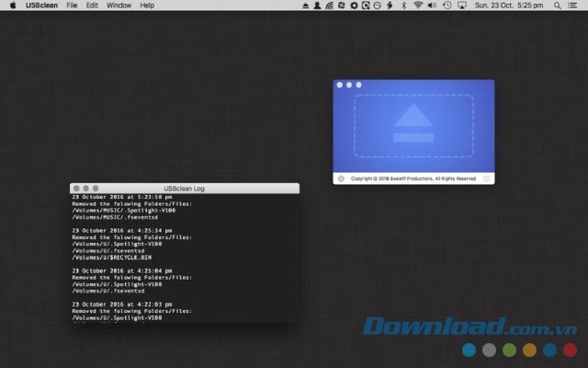Select /Volumes/U/$RECYCLE.BIN log line
The width and height of the screenshot is (588, 368).
click(112, 258)
